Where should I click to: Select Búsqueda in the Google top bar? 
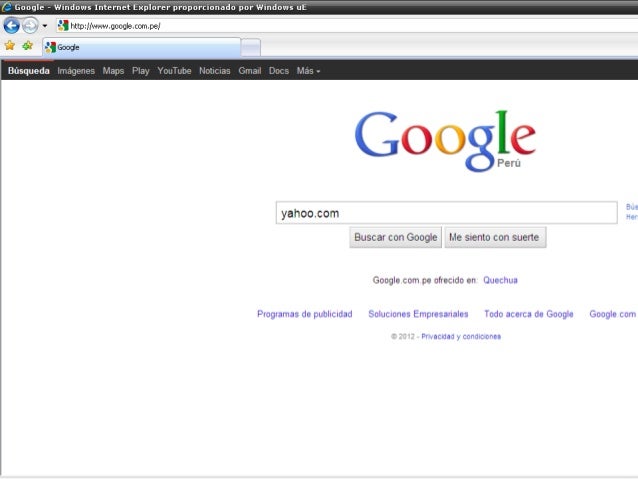click(x=28, y=71)
